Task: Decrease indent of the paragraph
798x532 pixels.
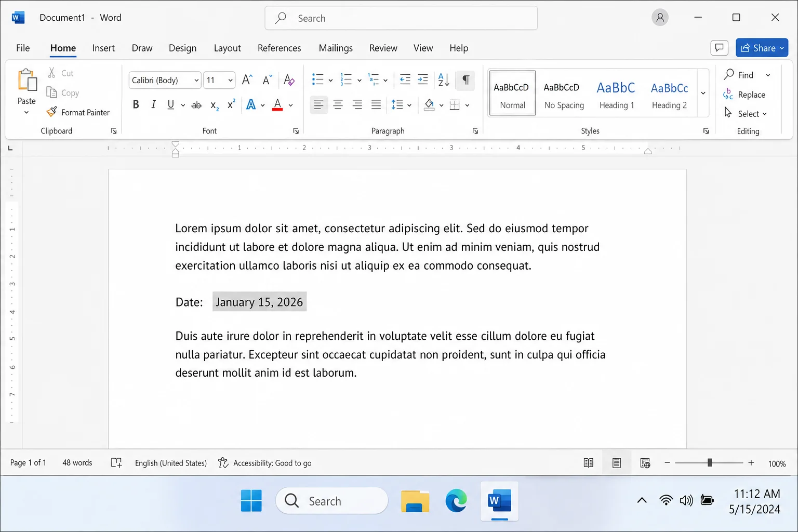Action: (405, 80)
